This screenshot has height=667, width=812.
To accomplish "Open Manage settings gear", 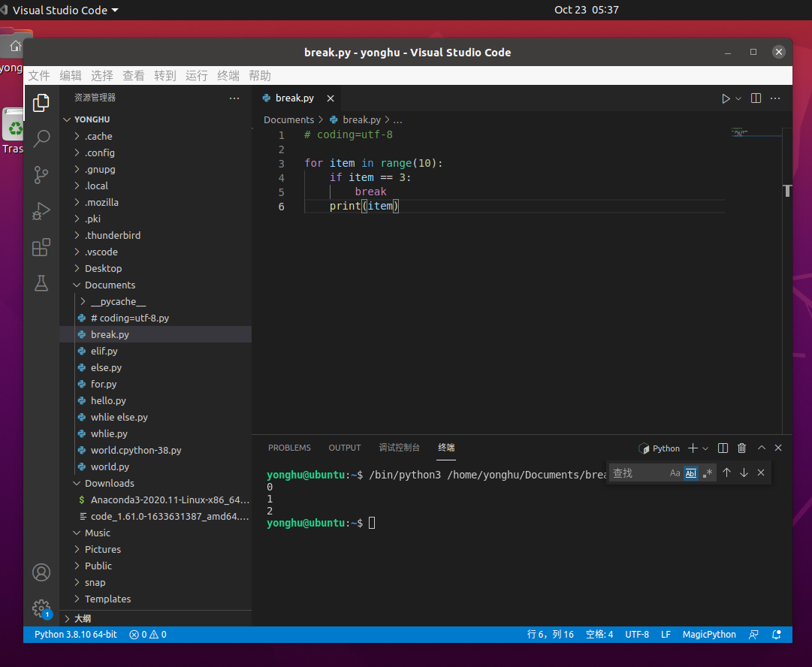I will [x=41, y=608].
